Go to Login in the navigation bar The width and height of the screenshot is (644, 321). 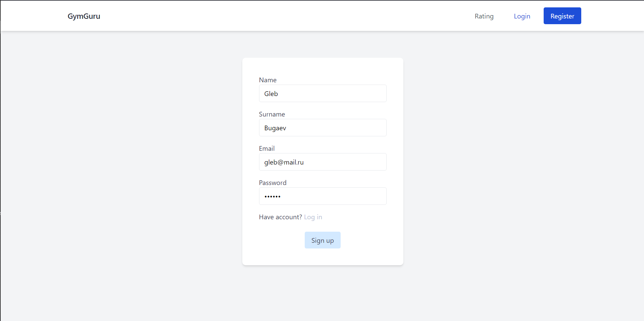pos(522,16)
